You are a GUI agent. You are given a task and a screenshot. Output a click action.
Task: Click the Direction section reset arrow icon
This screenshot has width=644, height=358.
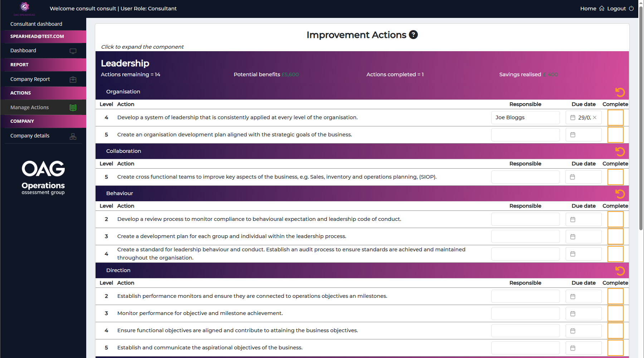[620, 271]
